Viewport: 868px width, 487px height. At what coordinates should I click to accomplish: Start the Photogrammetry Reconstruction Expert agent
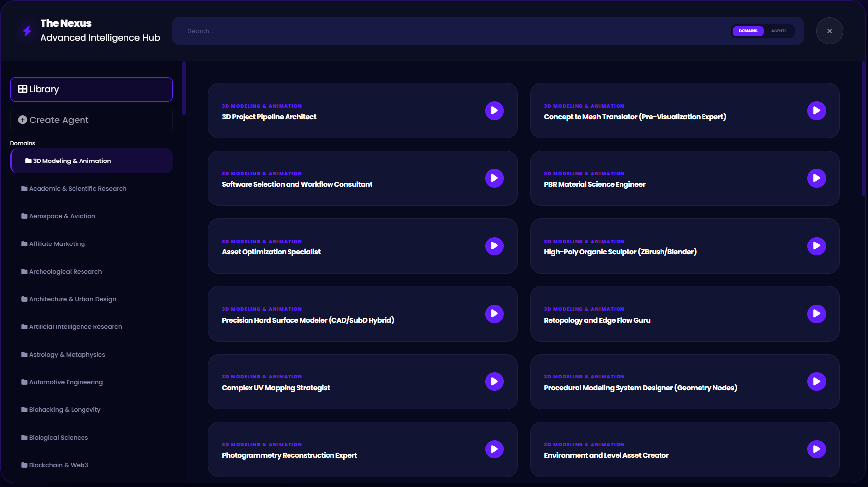(494, 449)
